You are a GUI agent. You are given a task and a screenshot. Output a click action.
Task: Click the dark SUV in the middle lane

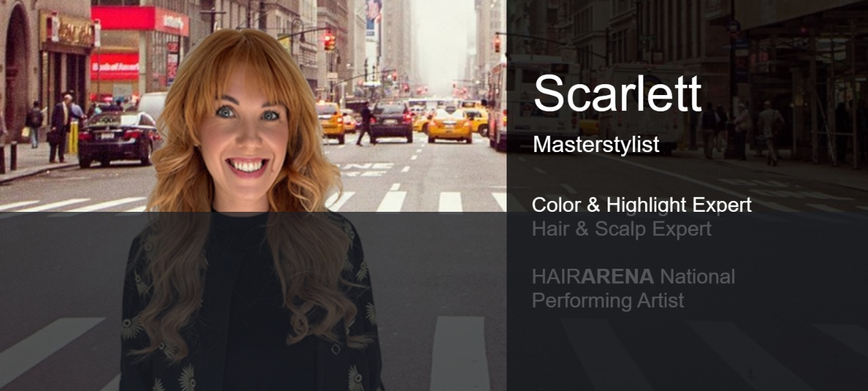point(391,122)
